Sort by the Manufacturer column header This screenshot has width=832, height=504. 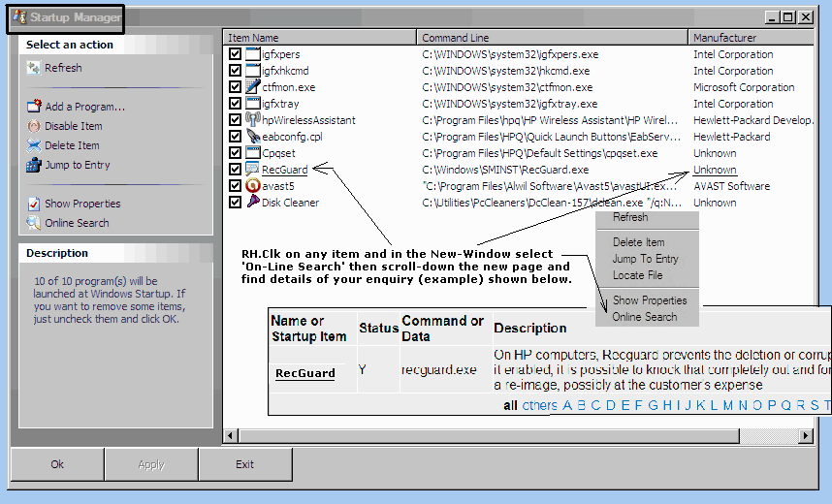[752, 38]
